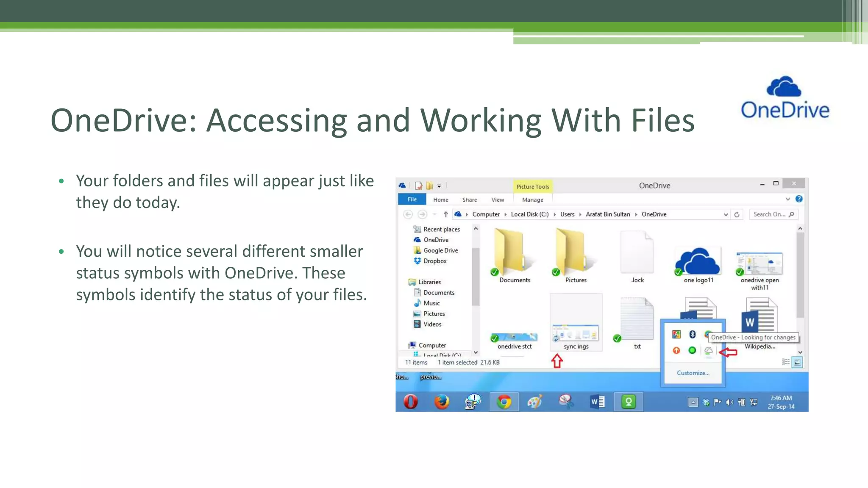Refresh the OneDrive folder view

(737, 215)
